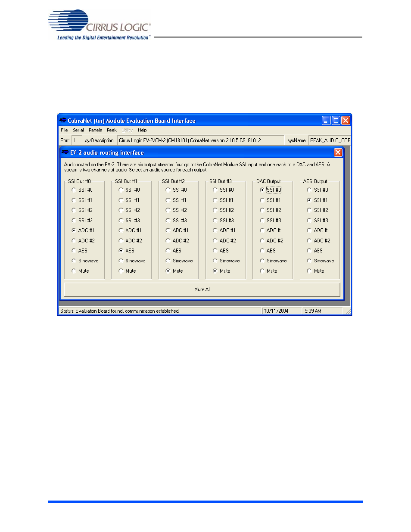
Task: Select AES for SSI Out #2
Action: point(174,251)
